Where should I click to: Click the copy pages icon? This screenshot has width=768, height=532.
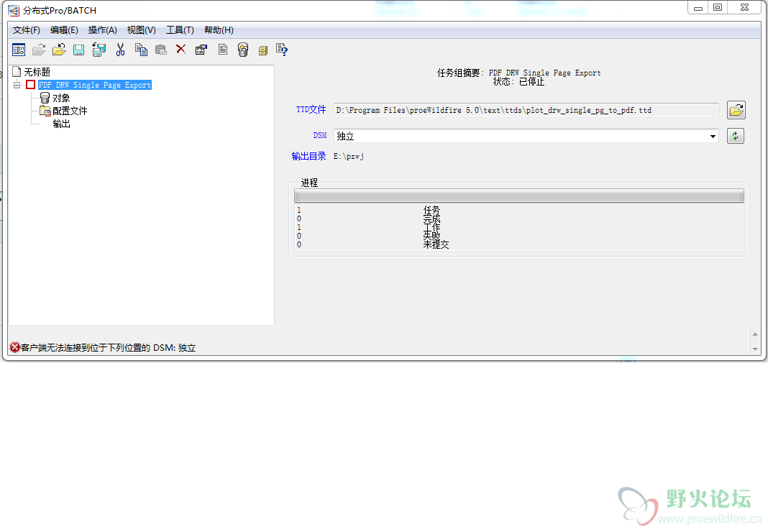tap(141, 50)
